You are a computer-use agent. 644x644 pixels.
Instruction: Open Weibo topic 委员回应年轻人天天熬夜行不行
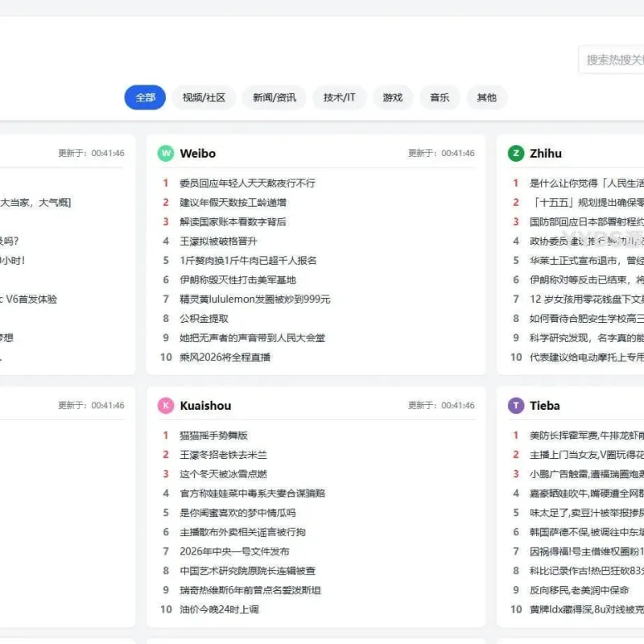click(x=247, y=184)
